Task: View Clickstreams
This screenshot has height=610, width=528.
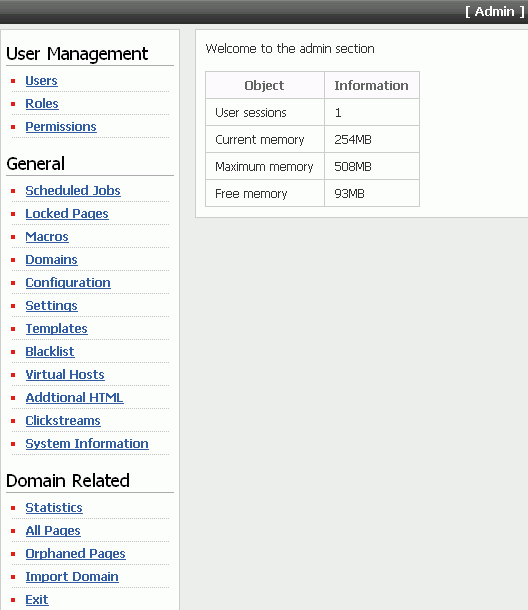Action: tap(63, 420)
